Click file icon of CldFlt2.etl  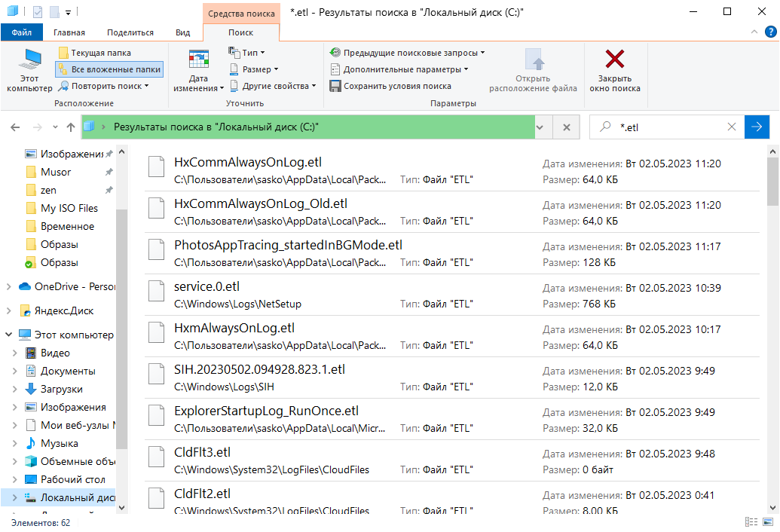click(157, 498)
